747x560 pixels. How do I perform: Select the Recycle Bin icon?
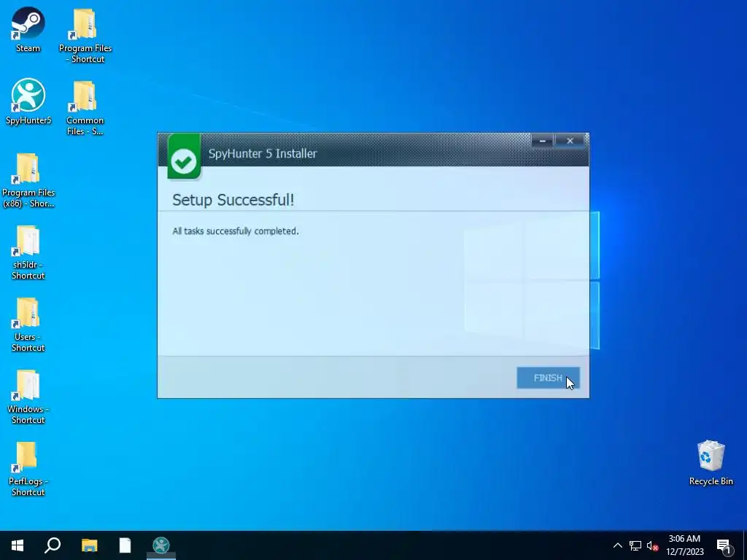[711, 463]
